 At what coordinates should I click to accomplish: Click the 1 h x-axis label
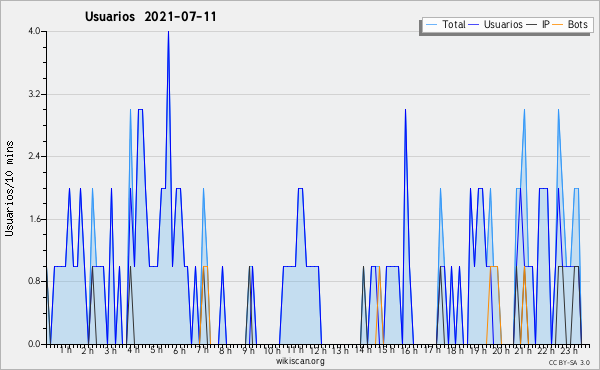65,350
